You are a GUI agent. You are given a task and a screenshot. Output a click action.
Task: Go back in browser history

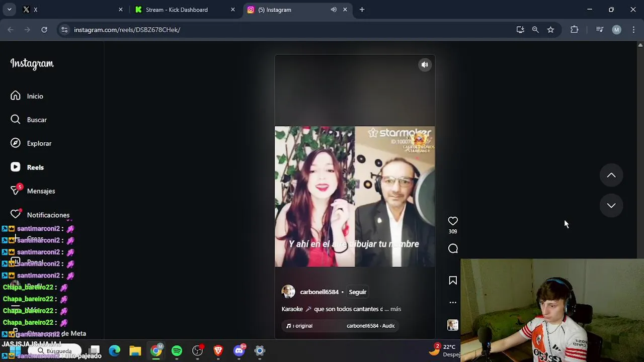coord(11,30)
